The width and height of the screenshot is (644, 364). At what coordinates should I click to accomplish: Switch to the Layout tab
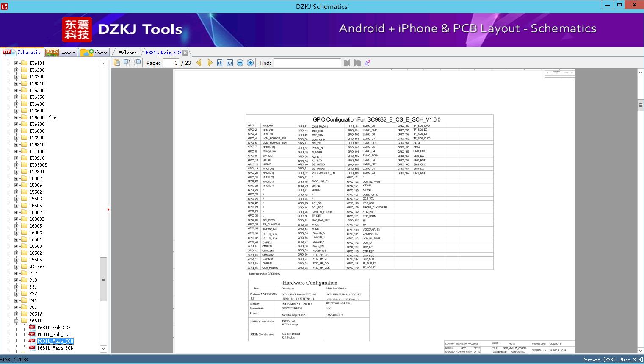[61, 52]
